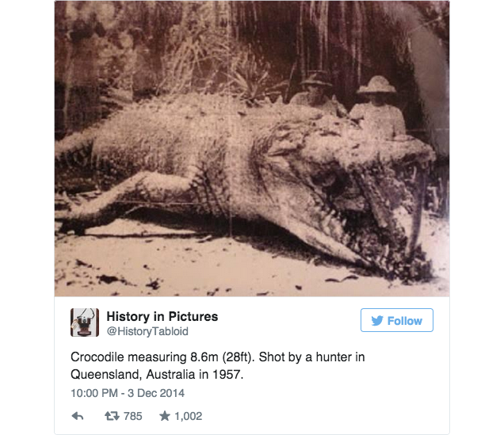Screen dimensions: 504x435
Task: Open the History in Pictures avatar image
Action: point(85,322)
